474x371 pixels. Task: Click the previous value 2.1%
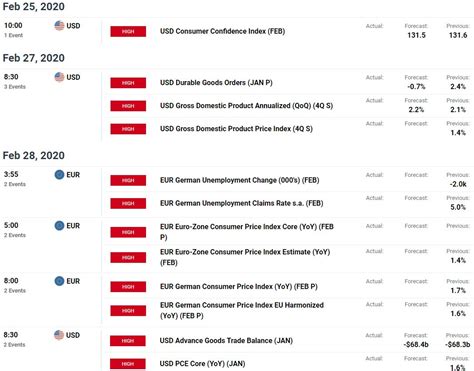click(x=458, y=110)
